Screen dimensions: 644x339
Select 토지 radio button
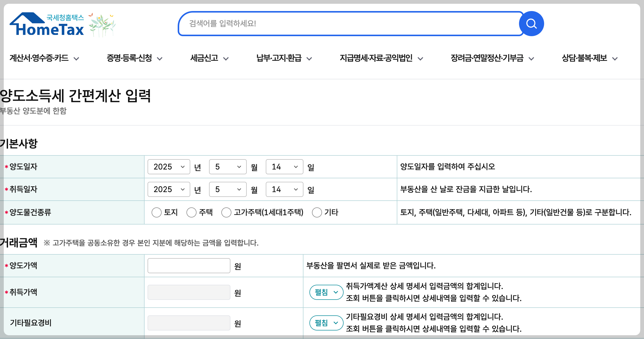point(157,212)
